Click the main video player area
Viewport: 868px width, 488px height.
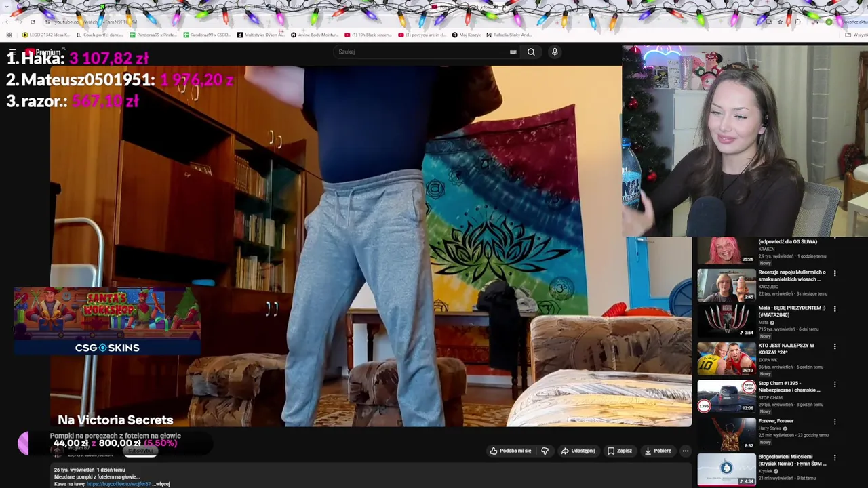[371, 245]
